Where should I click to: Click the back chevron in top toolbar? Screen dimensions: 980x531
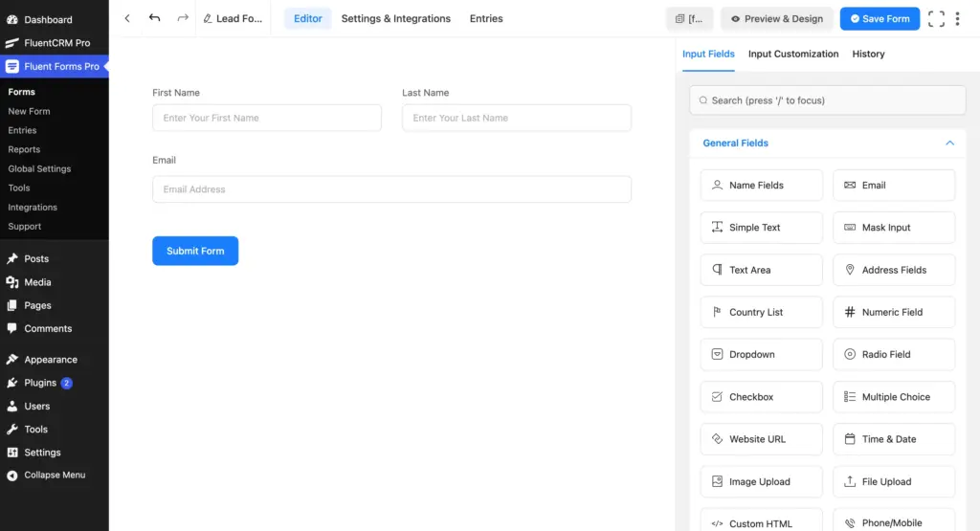tap(127, 19)
